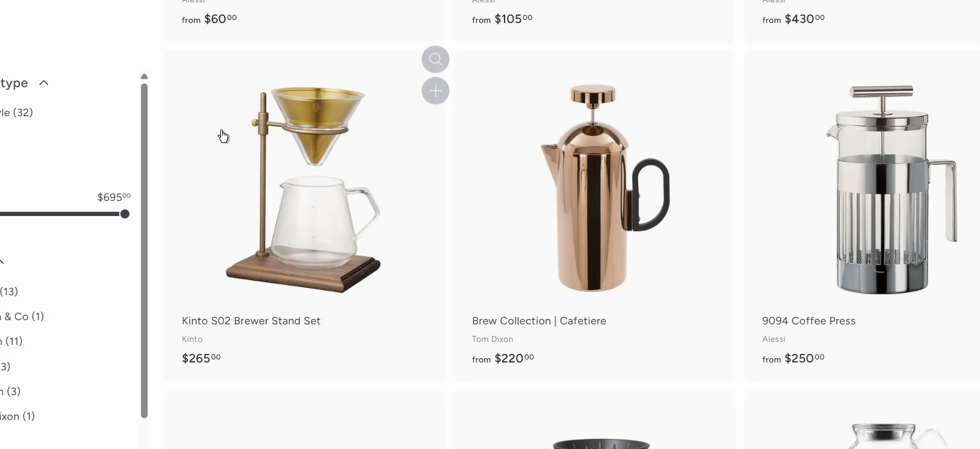Viewport: 980px width, 449px height.
Task: Click the filter sidebar scrollbar
Action: [144, 251]
